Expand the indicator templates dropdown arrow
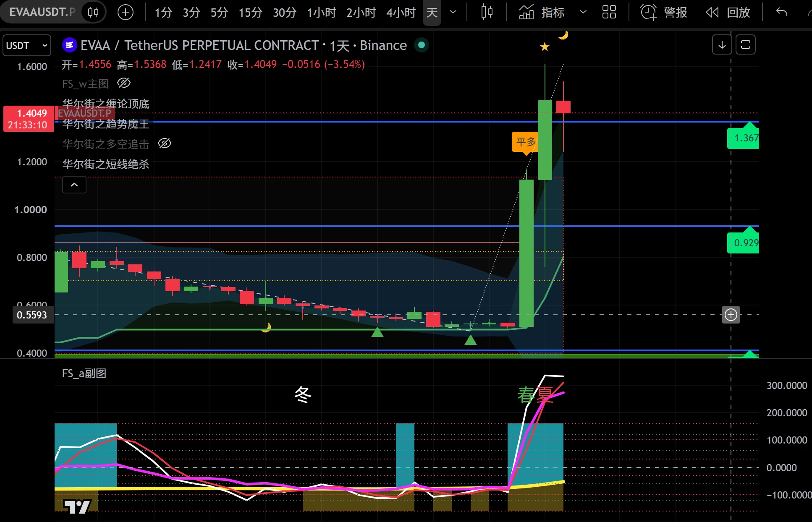This screenshot has height=522, width=812. point(583,12)
